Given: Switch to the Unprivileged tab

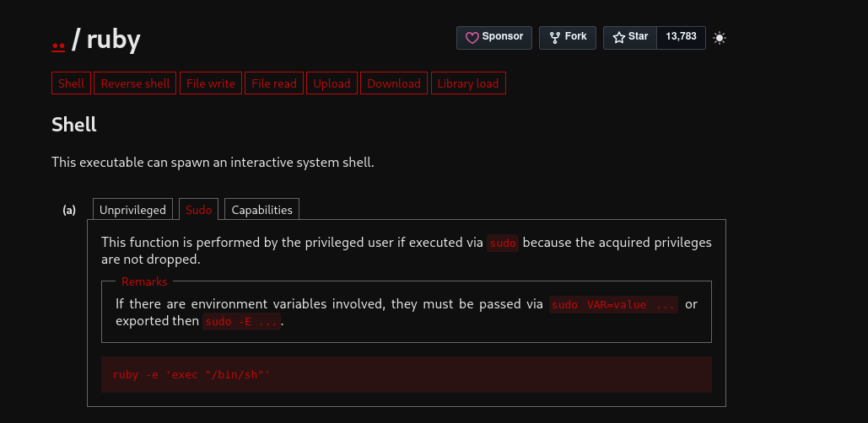Looking at the screenshot, I should [x=133, y=210].
